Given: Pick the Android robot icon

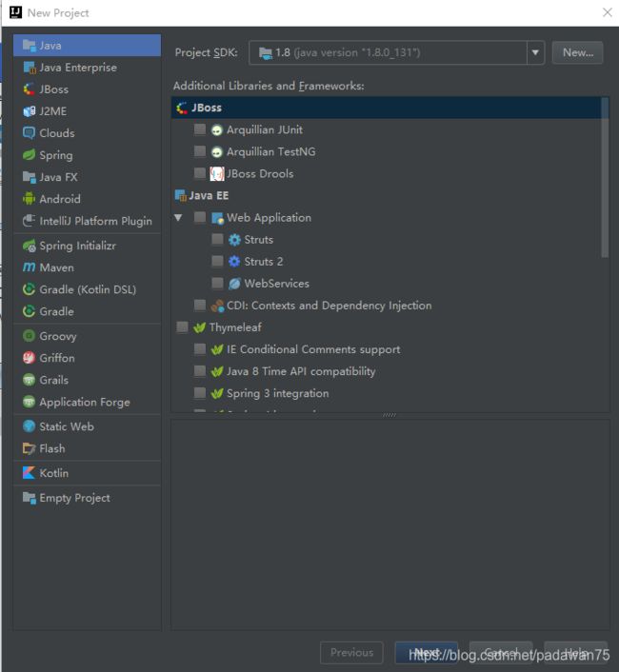Looking at the screenshot, I should [x=30, y=199].
